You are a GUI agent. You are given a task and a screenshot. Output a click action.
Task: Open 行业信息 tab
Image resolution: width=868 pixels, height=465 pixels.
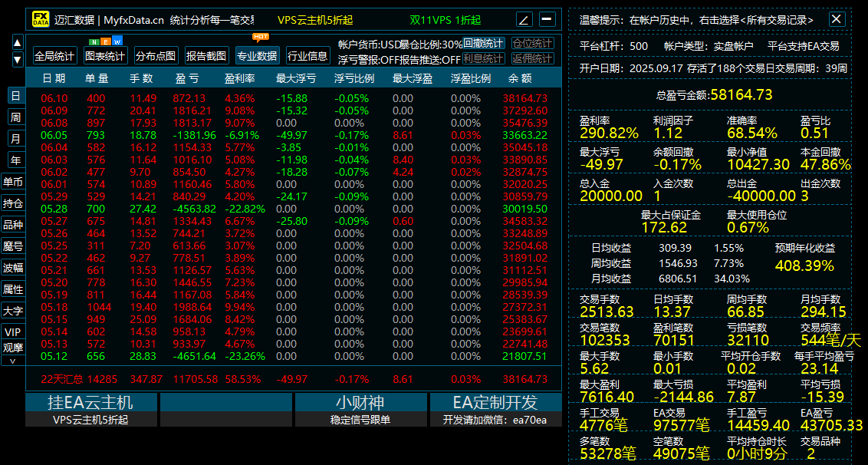307,55
